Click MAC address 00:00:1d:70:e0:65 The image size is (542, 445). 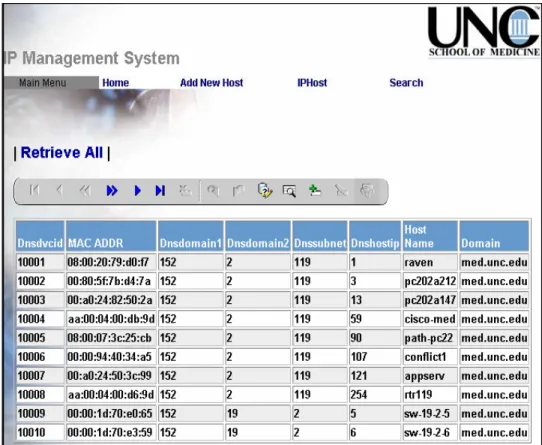pyautogui.click(x=111, y=414)
